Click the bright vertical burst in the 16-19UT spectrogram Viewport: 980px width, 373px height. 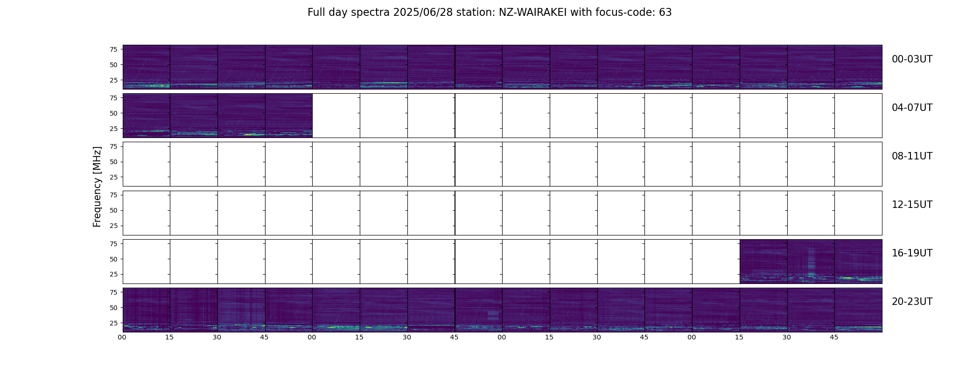[x=811, y=262]
